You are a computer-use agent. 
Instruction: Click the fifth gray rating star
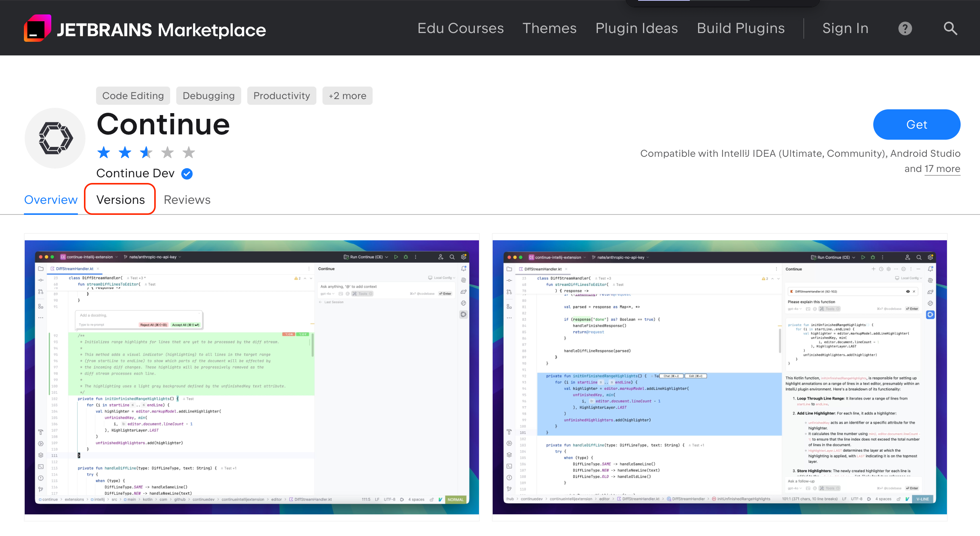point(189,153)
